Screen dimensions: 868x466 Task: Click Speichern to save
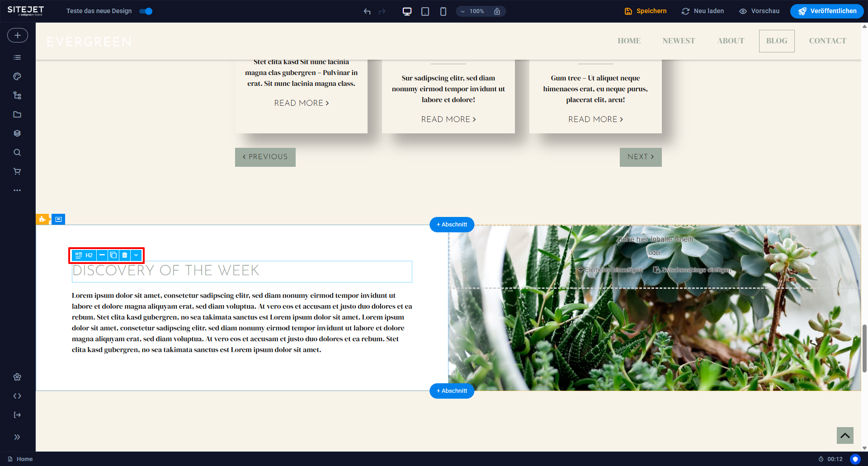click(646, 11)
